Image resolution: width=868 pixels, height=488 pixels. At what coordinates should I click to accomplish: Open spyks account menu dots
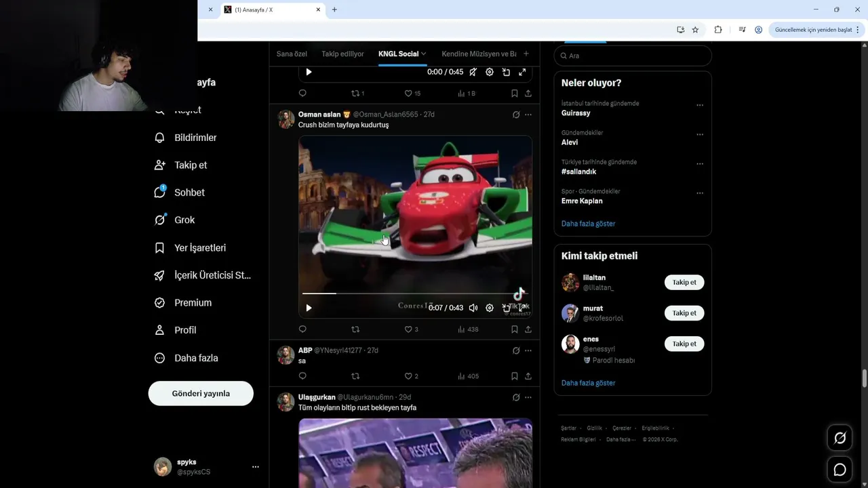pyautogui.click(x=256, y=467)
